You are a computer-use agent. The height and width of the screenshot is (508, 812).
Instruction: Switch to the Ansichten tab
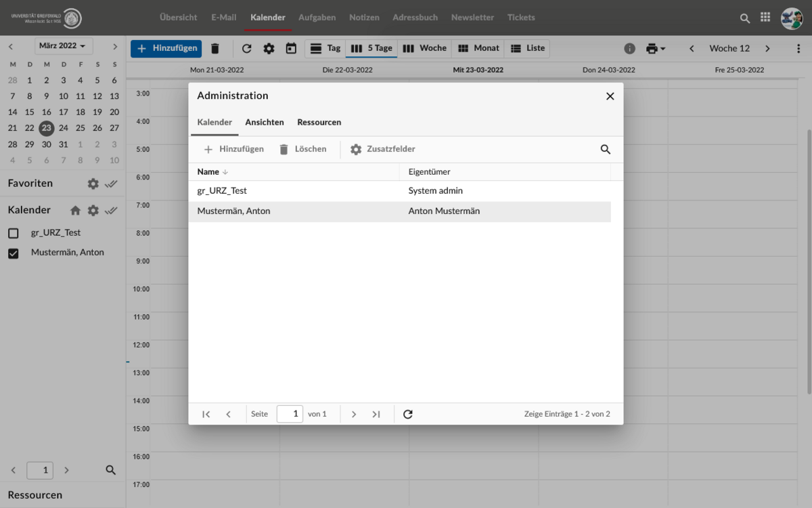click(264, 123)
